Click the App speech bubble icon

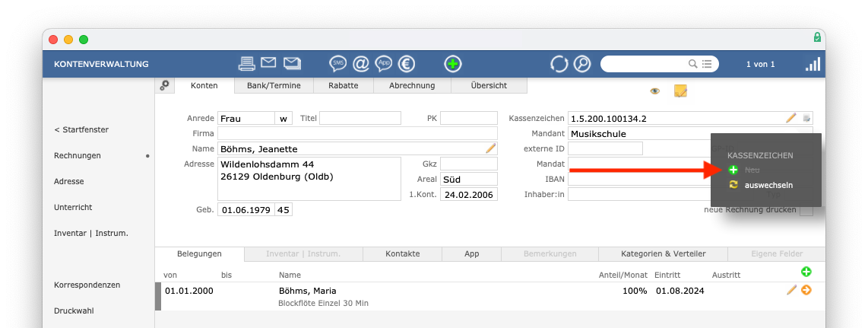(384, 64)
